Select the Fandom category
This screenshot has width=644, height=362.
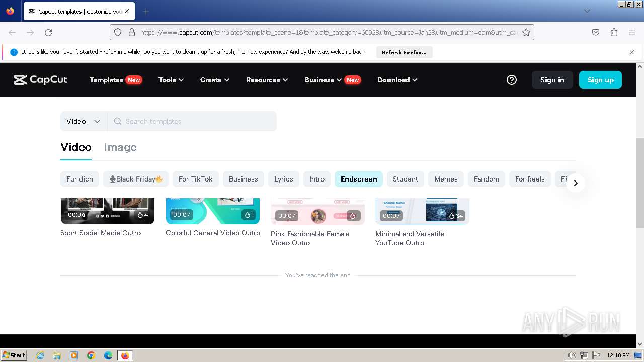(487, 179)
